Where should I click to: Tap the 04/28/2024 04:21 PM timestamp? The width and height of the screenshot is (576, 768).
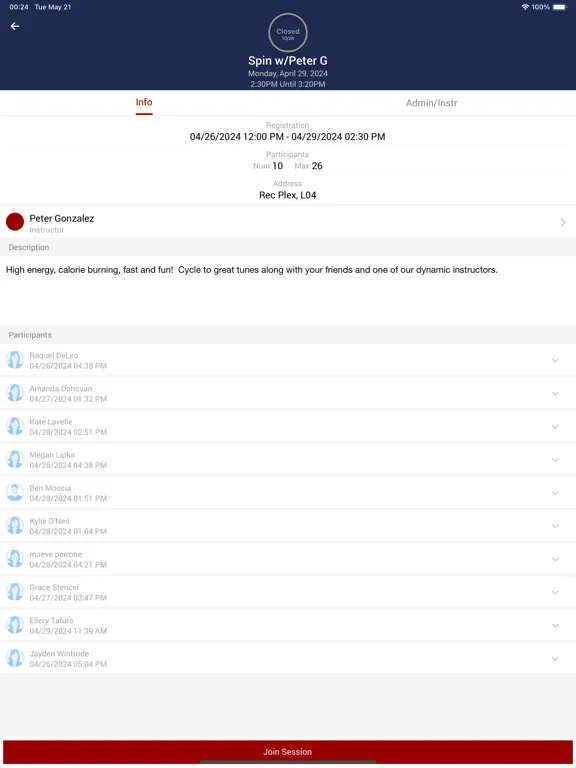tap(68, 565)
